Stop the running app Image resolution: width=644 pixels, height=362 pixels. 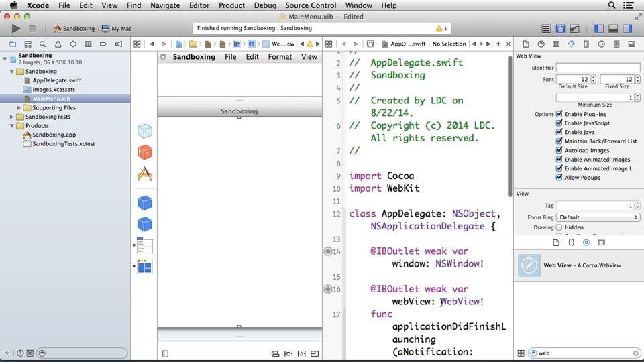pyautogui.click(x=32, y=28)
